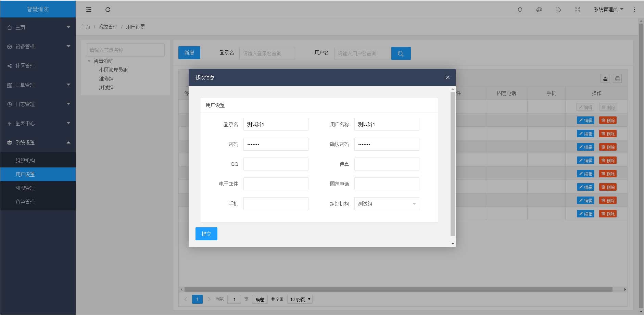644x315 pixels.
Task: Click the print table icon
Action: pos(617,79)
